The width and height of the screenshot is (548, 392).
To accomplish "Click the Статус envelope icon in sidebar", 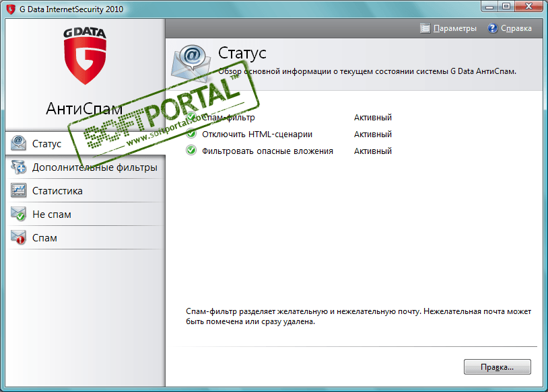I will 18,143.
